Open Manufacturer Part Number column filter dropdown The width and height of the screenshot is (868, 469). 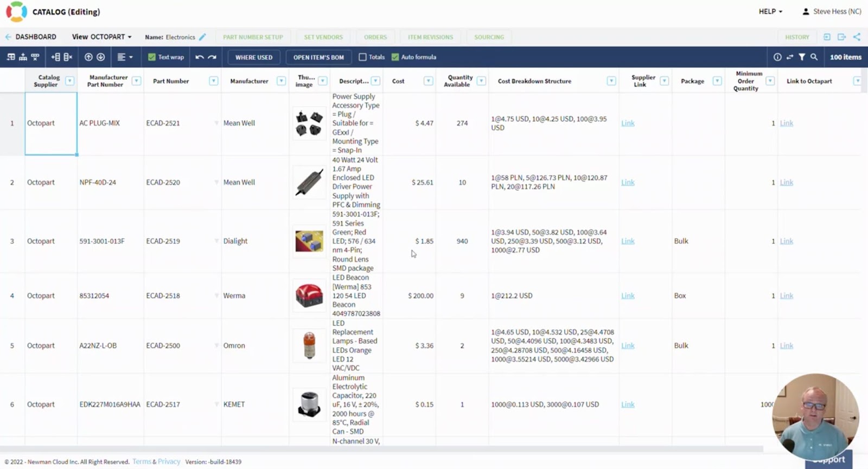(136, 81)
